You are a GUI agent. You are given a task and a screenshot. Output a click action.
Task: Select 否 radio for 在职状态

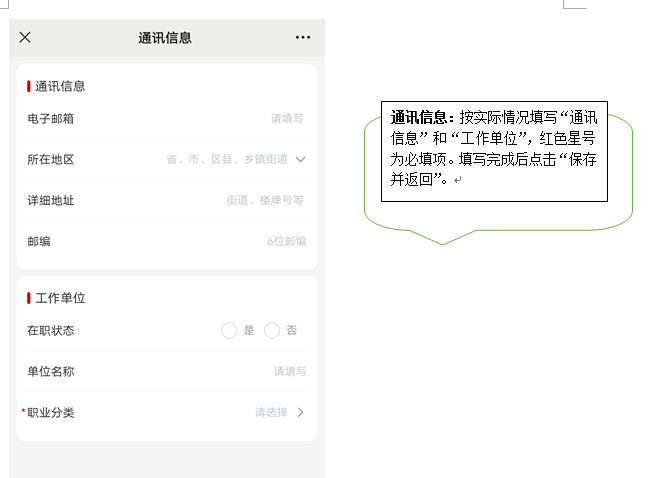[x=272, y=331]
